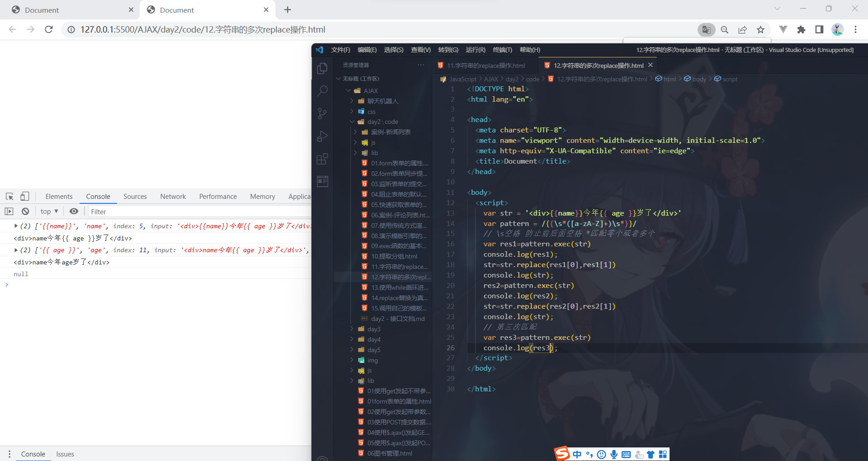The image size is (868, 461).
Task: Go back in browser history
Action: (12, 29)
